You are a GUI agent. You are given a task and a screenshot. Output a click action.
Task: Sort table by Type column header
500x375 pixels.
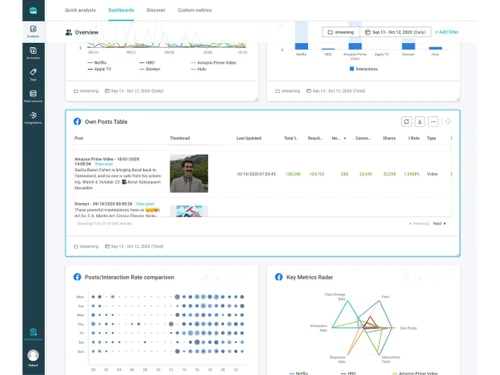[431, 138]
